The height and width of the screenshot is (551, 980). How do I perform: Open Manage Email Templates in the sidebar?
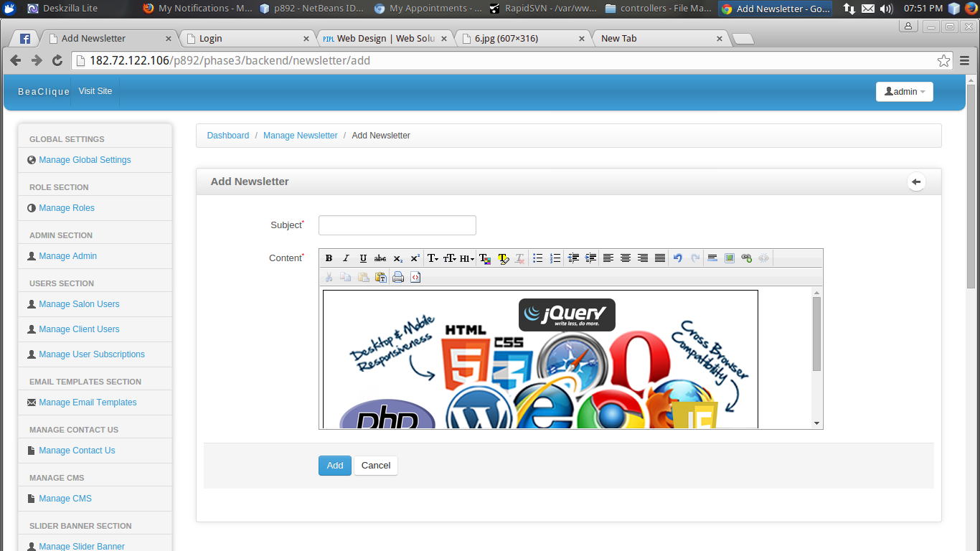(x=88, y=402)
